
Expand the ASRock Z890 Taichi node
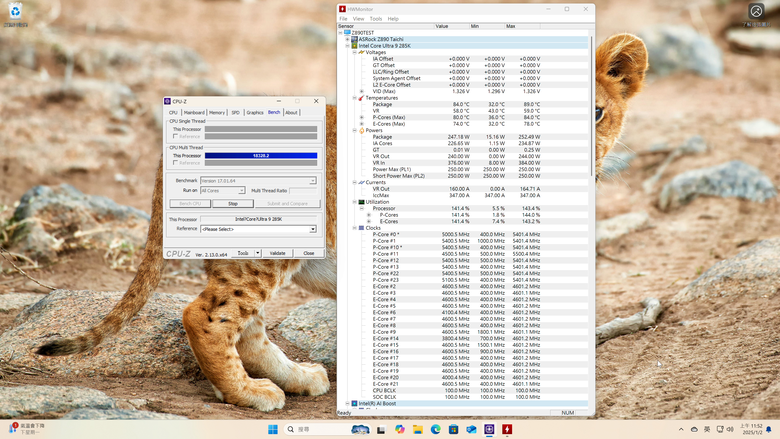pos(348,39)
